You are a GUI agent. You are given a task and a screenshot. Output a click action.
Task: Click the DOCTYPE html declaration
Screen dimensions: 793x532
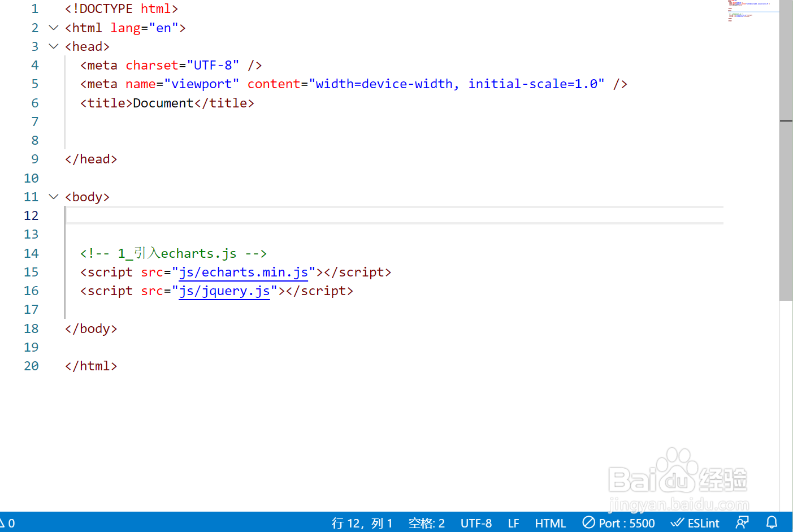click(x=122, y=9)
